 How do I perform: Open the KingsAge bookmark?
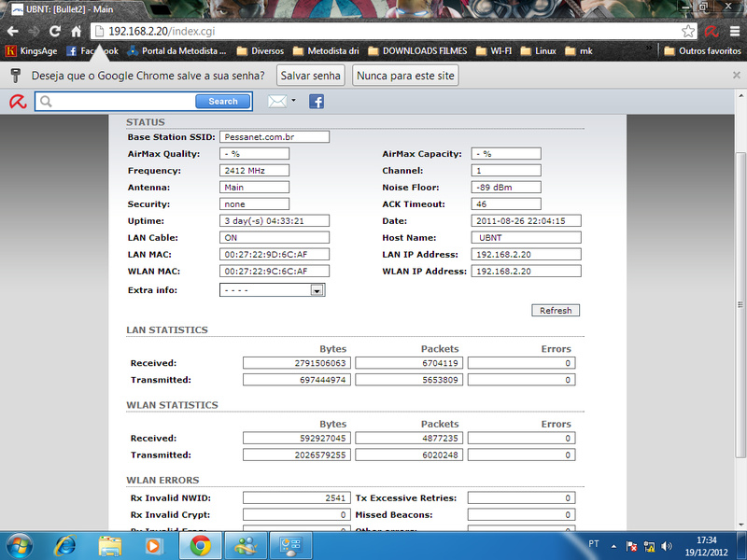(32, 51)
